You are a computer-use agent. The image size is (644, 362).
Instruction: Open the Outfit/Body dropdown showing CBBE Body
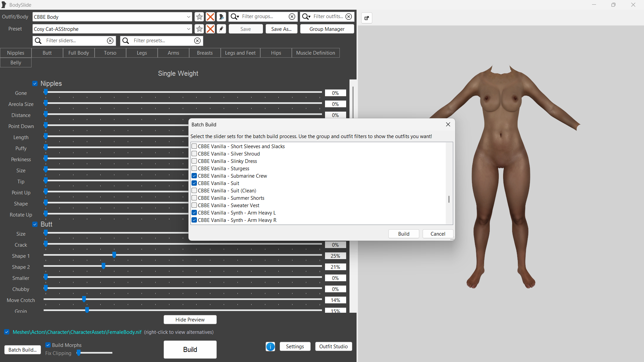[x=189, y=17]
